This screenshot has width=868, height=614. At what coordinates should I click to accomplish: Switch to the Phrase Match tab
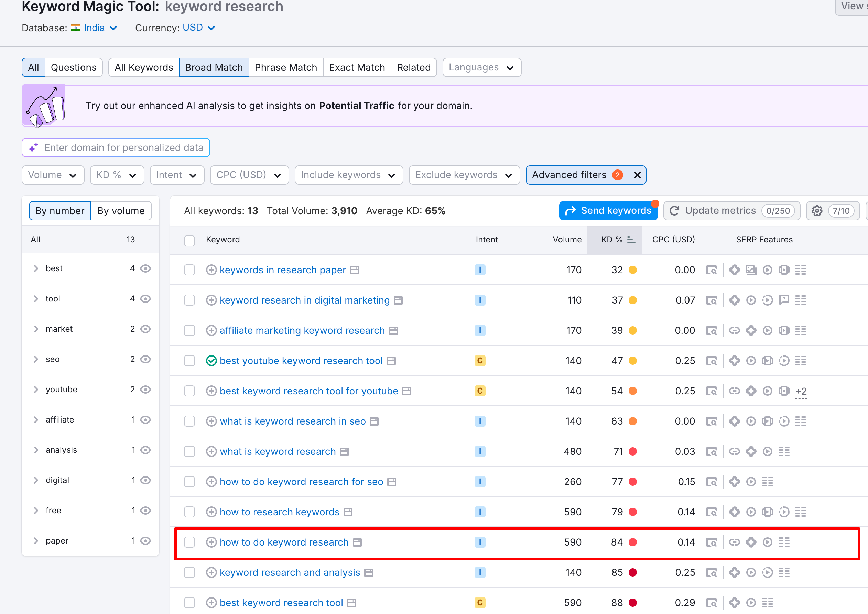point(286,67)
